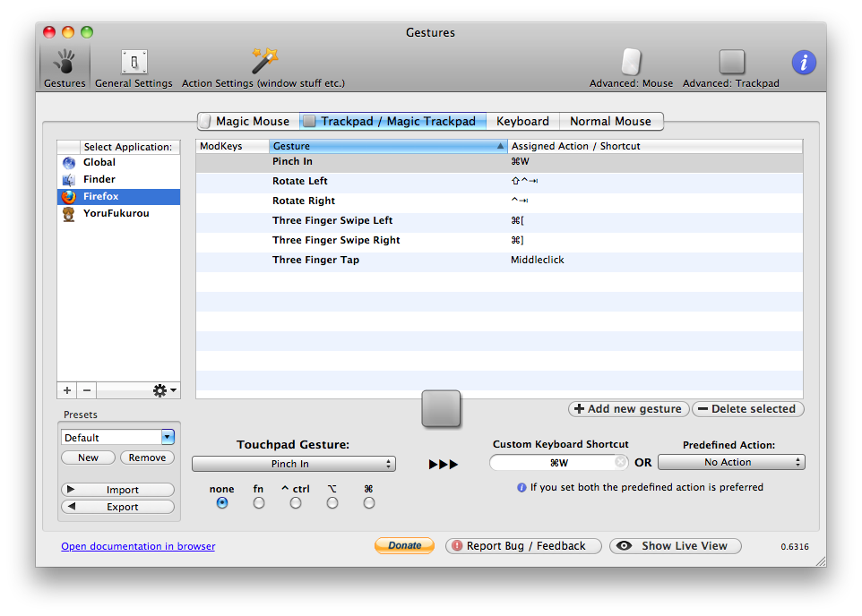Click the Middleclick assigned action cell
862x616 pixels.
point(537,260)
